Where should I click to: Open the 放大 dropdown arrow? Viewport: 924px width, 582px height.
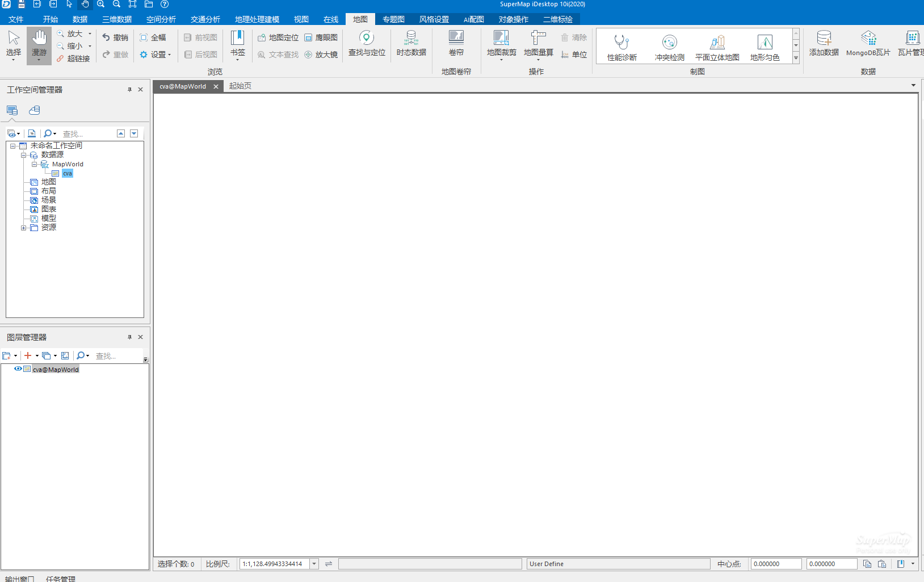pyautogui.click(x=90, y=34)
